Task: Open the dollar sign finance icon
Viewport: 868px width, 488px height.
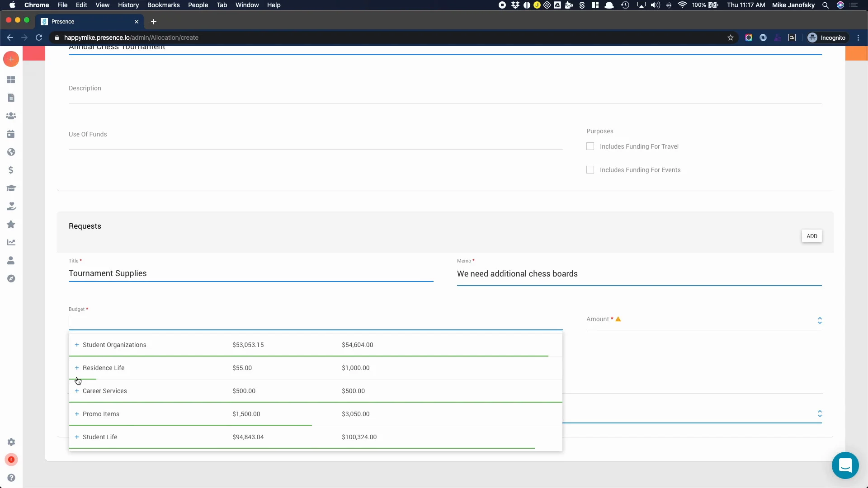Action: [x=11, y=170]
